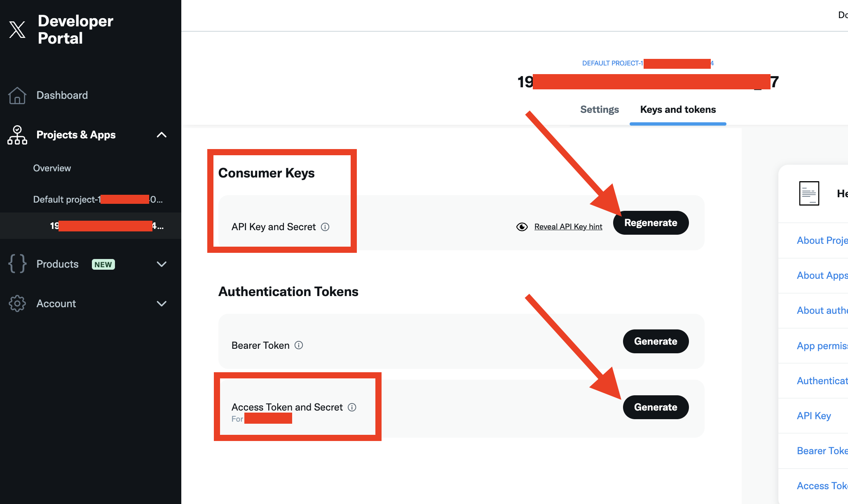
Task: Open the Authentication help link
Action: (822, 381)
